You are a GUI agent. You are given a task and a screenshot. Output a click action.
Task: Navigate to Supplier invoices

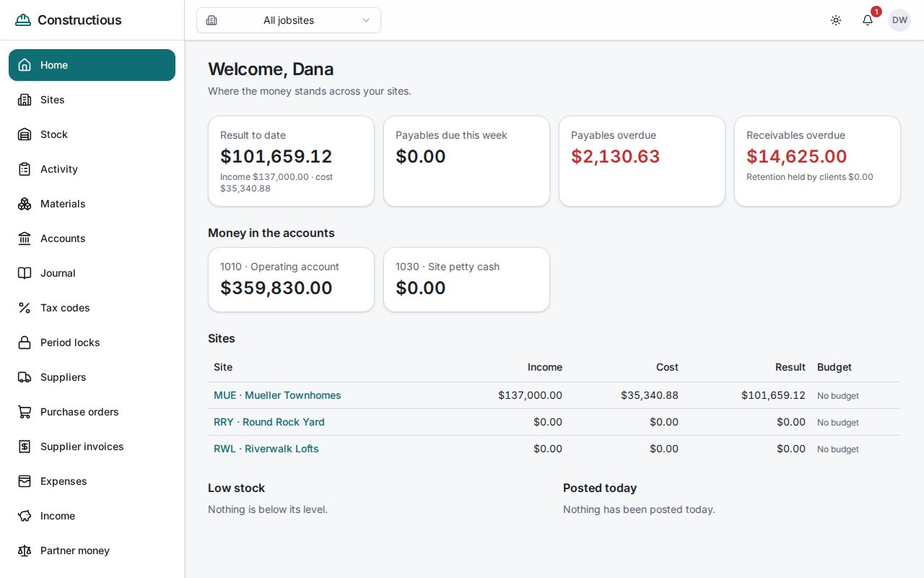pyautogui.click(x=92, y=447)
